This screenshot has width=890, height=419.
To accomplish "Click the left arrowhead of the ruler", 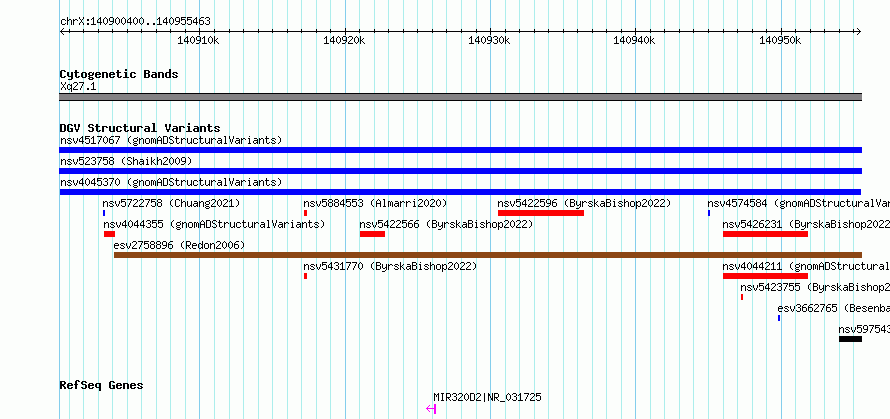I will click(62, 32).
